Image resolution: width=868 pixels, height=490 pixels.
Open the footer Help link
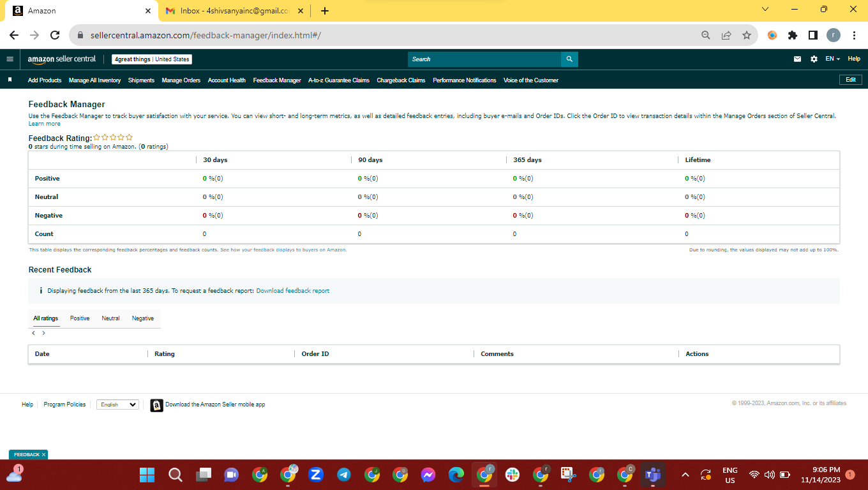(27, 405)
